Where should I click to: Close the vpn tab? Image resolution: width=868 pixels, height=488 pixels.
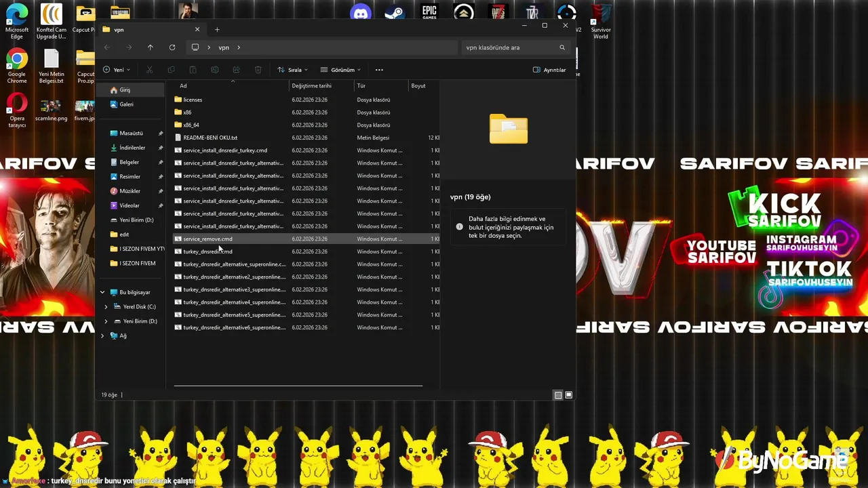(x=197, y=30)
